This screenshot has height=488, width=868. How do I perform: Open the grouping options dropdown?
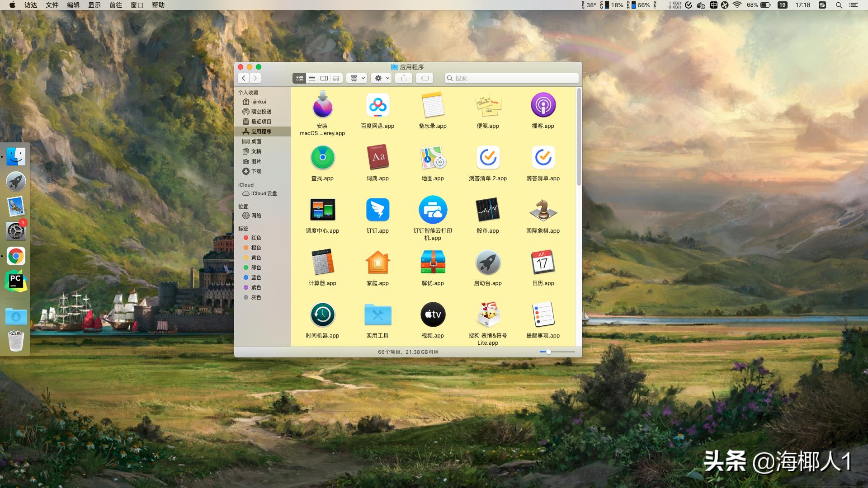pyautogui.click(x=357, y=78)
